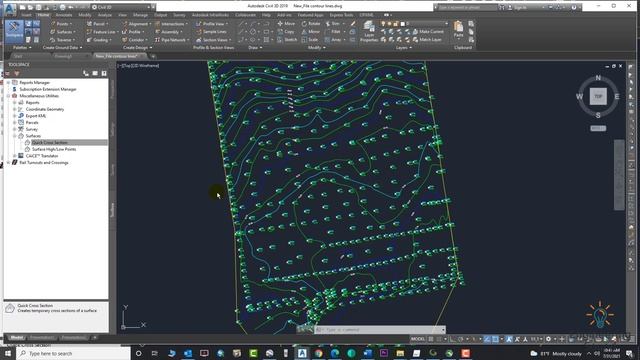Viewport: 640px width, 360px height.
Task: Click Sample Lines tool
Action: click(x=211, y=31)
